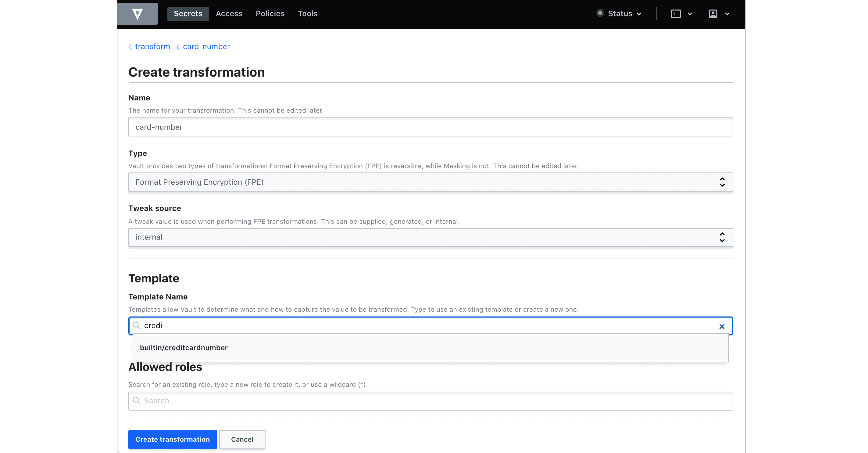Viewport: 868px width, 453px height.
Task: Click the search icon in Allowed roles field
Action: (137, 401)
